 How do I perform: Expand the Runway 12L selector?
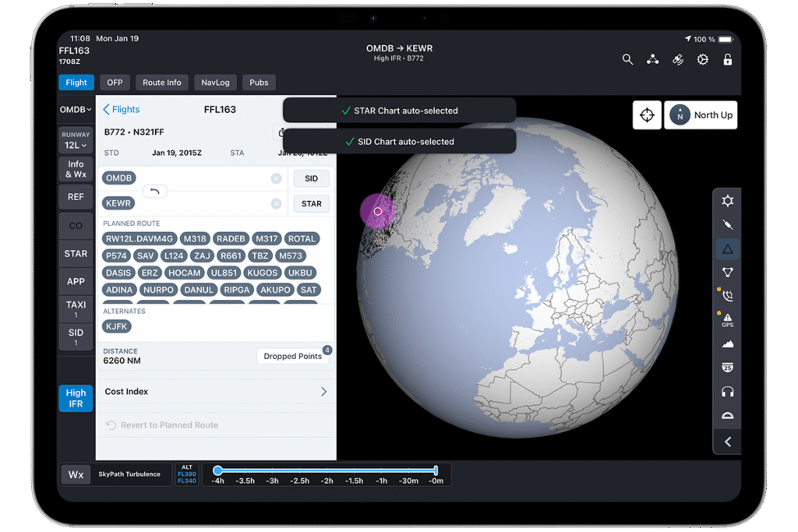point(76,141)
